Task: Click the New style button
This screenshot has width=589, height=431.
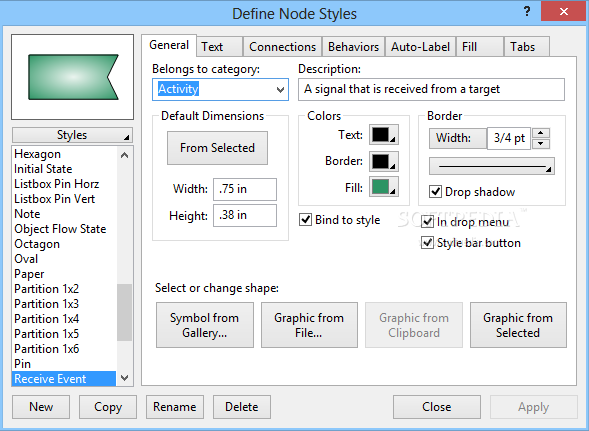Action: 41,407
